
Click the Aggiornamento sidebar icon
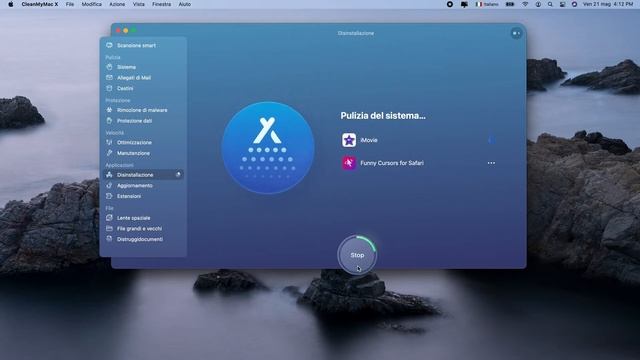109,185
